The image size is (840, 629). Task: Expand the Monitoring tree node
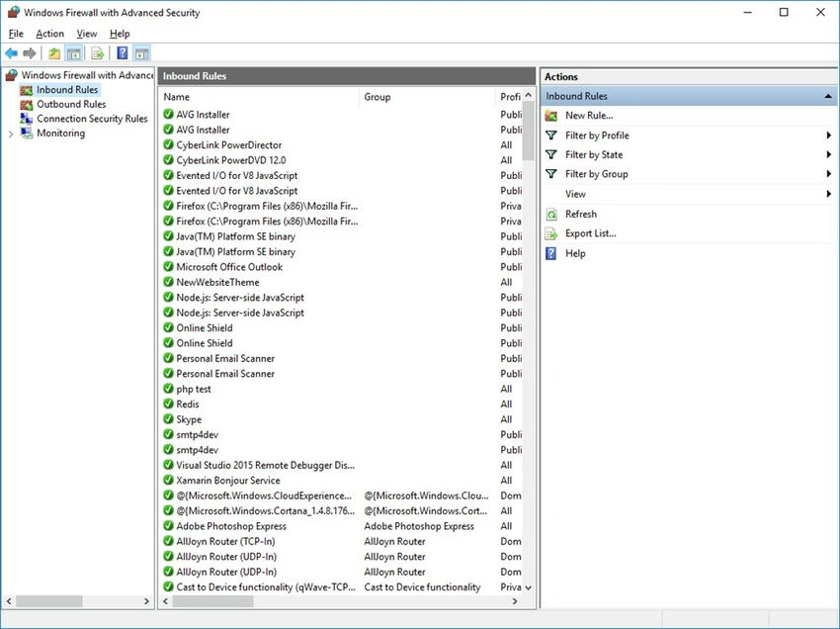click(x=11, y=134)
